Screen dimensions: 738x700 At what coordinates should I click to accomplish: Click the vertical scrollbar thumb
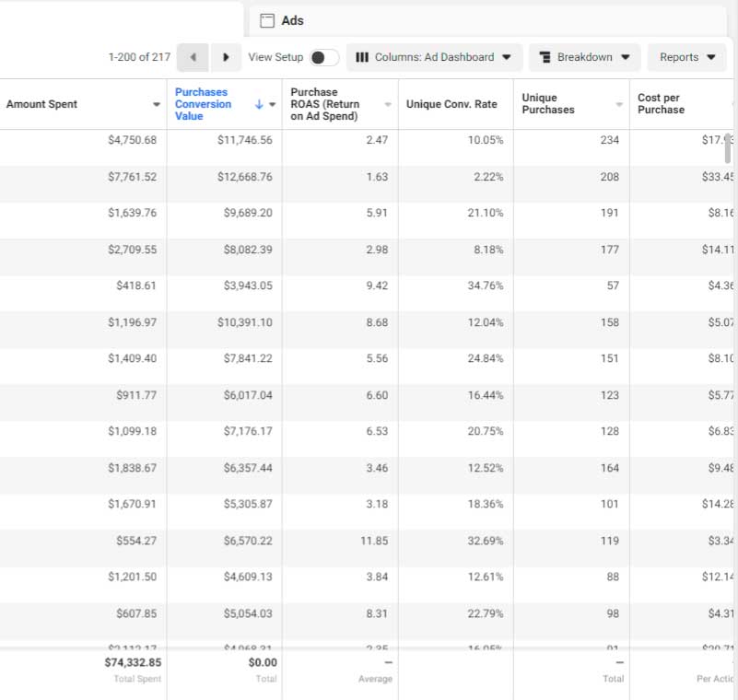click(x=728, y=147)
